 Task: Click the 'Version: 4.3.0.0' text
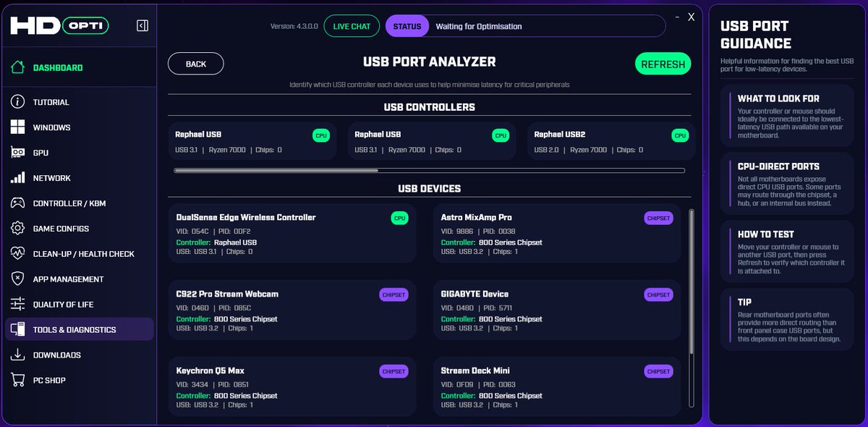(294, 26)
